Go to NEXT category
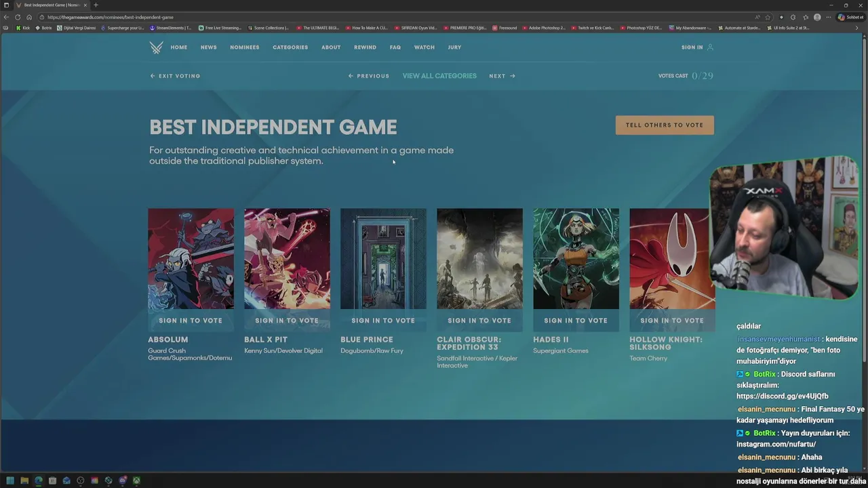Image resolution: width=868 pixels, height=488 pixels. click(x=502, y=76)
